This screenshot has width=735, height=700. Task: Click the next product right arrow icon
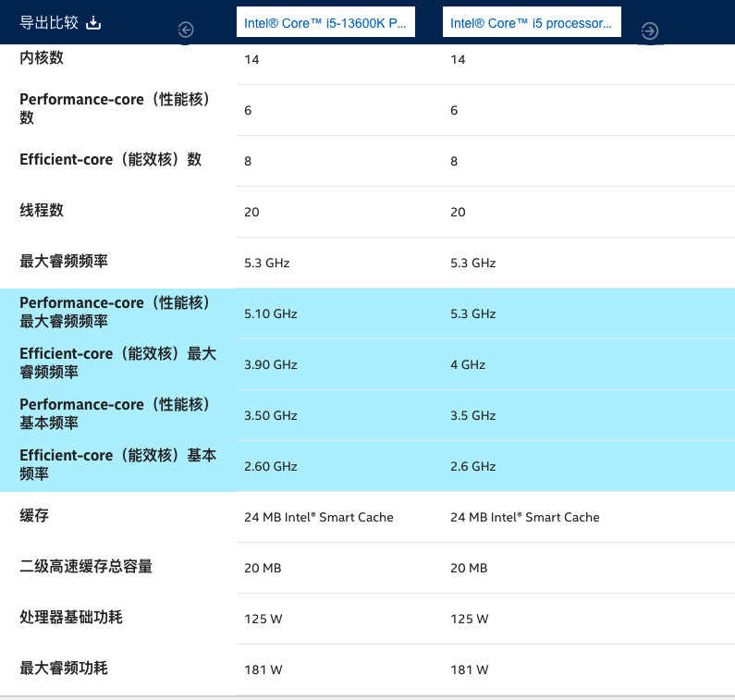(650, 31)
